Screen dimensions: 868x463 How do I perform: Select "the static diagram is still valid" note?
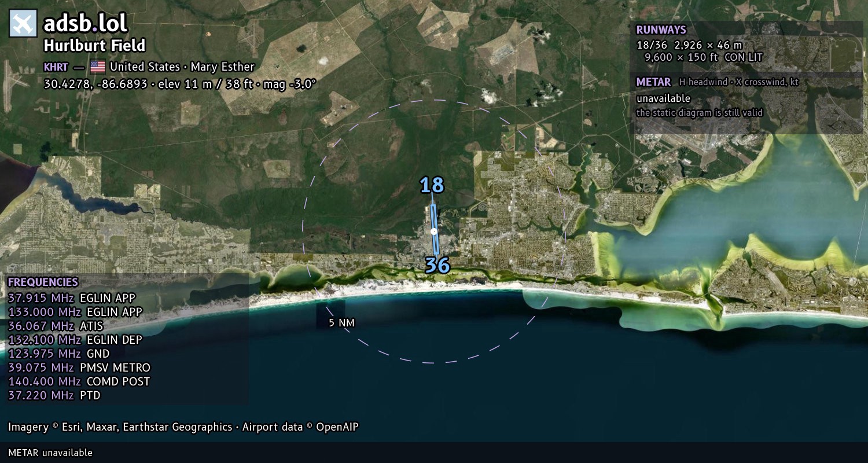click(700, 113)
